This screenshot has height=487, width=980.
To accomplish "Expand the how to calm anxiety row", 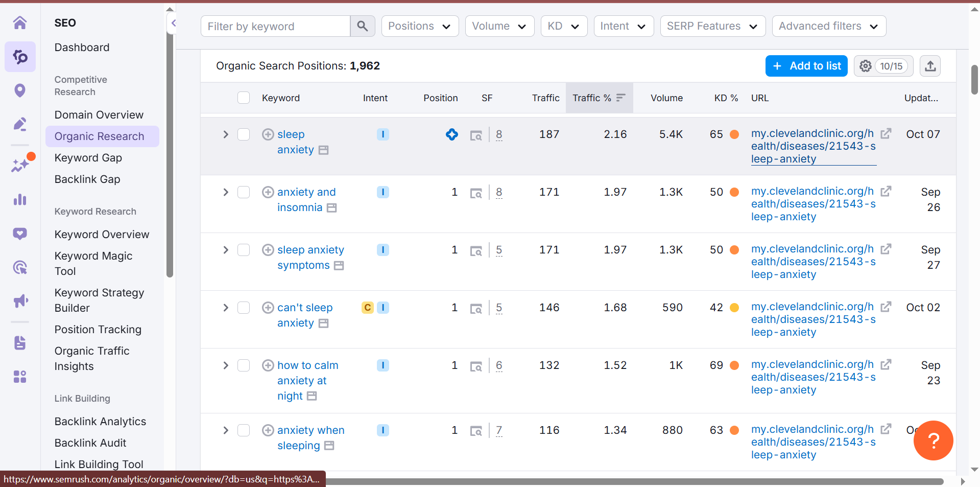I will pos(225,365).
